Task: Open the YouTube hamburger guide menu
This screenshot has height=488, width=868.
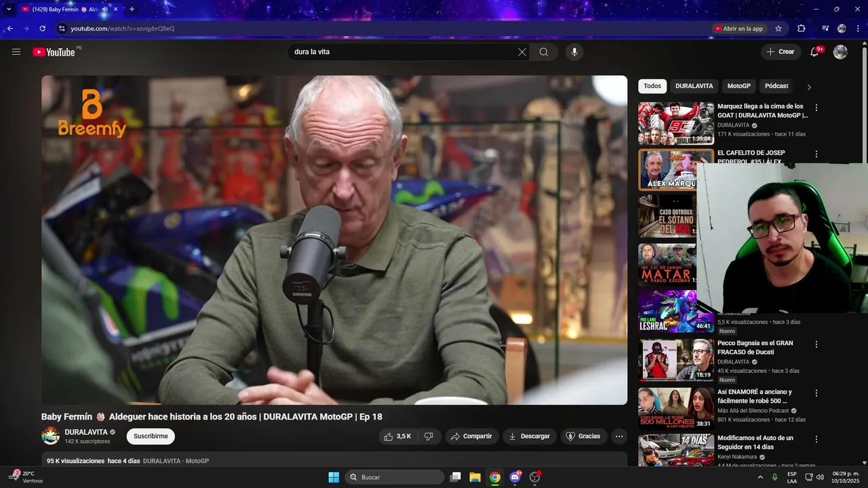Action: coord(16,52)
